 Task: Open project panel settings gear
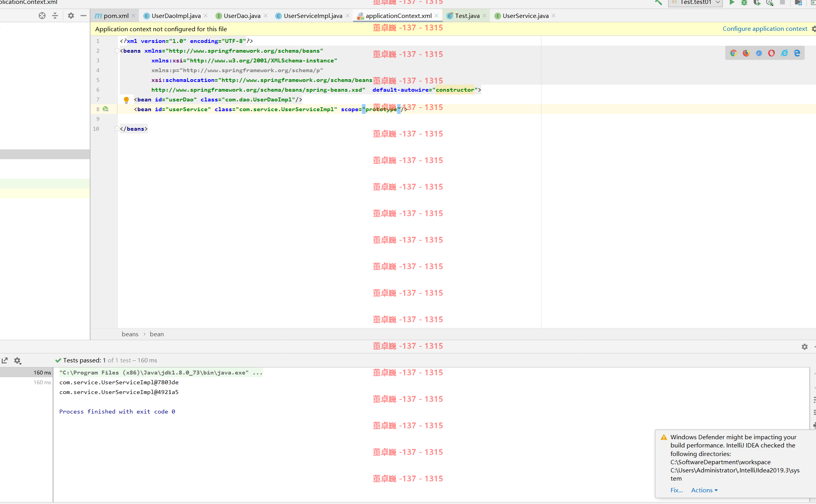71,16
